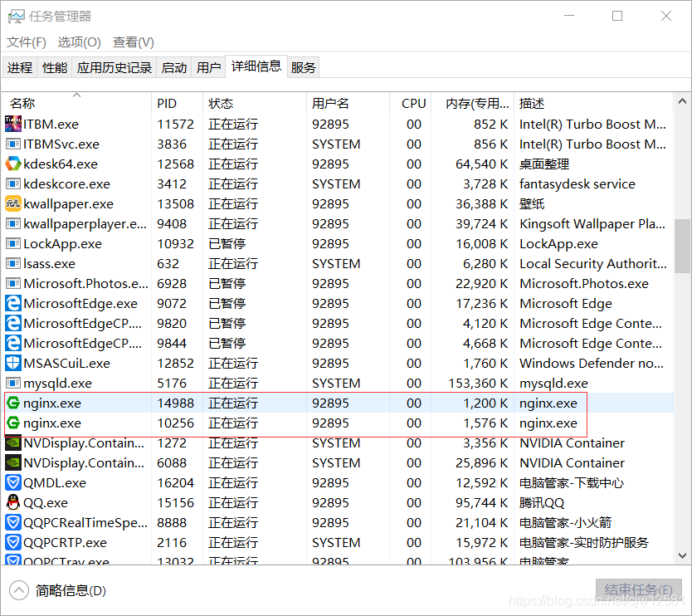692x616 pixels.
Task: Click the lsass.exe window icon
Action: [x=12, y=264]
